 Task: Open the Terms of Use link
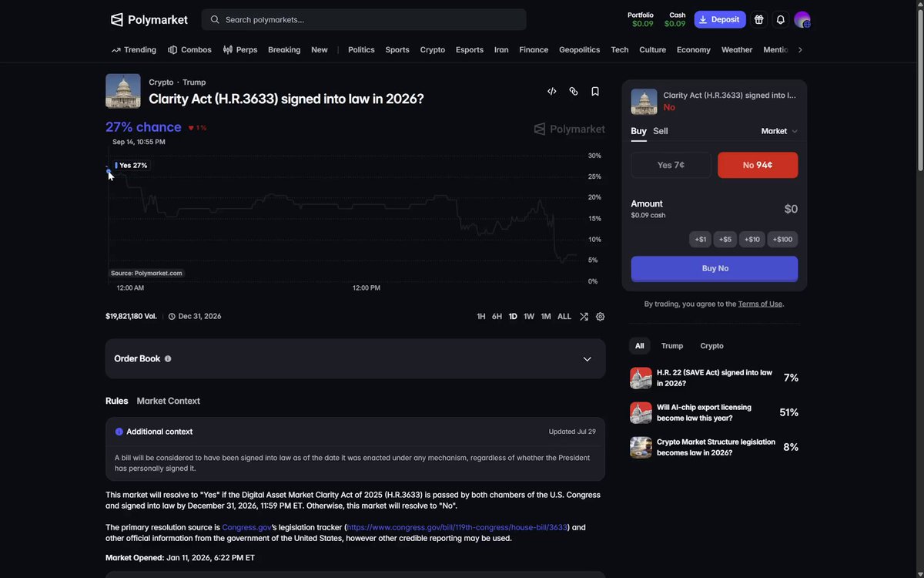(x=760, y=304)
